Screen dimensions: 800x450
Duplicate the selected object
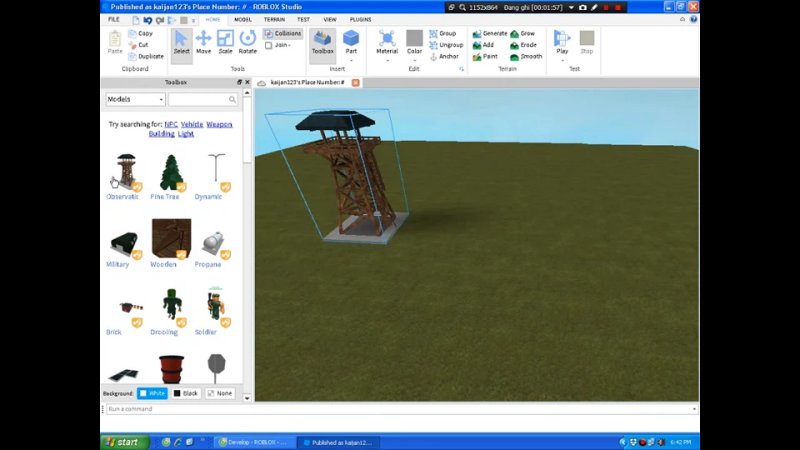click(x=146, y=57)
